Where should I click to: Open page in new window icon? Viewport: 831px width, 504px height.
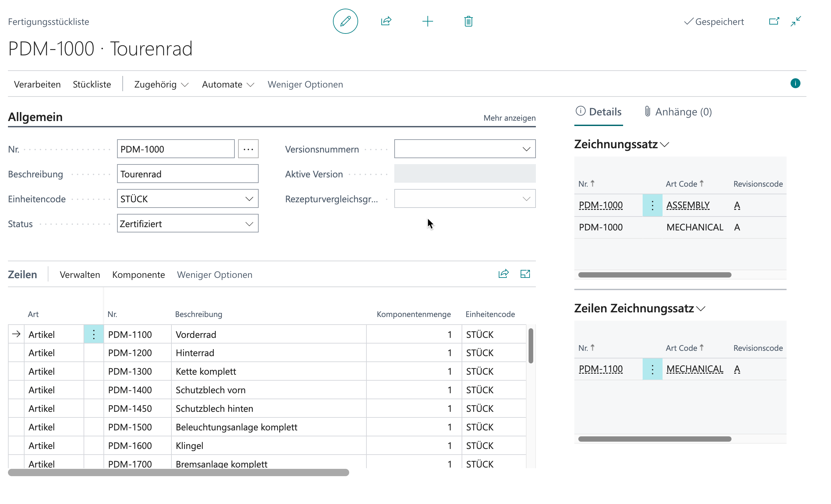[774, 21]
